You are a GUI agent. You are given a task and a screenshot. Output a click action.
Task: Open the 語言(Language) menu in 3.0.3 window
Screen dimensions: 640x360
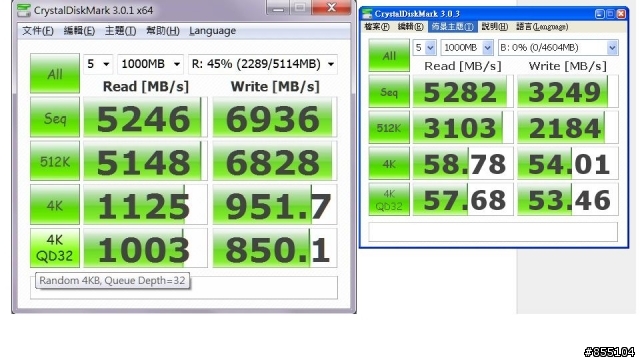click(x=542, y=27)
